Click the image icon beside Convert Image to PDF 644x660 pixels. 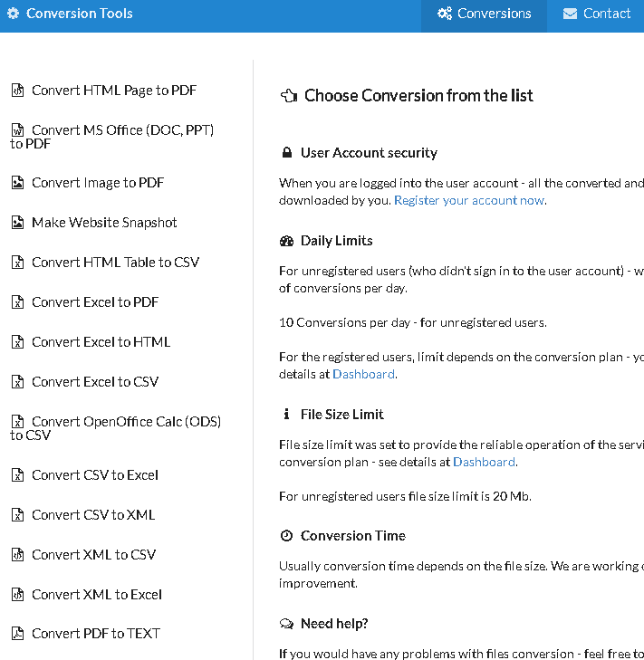(x=17, y=183)
